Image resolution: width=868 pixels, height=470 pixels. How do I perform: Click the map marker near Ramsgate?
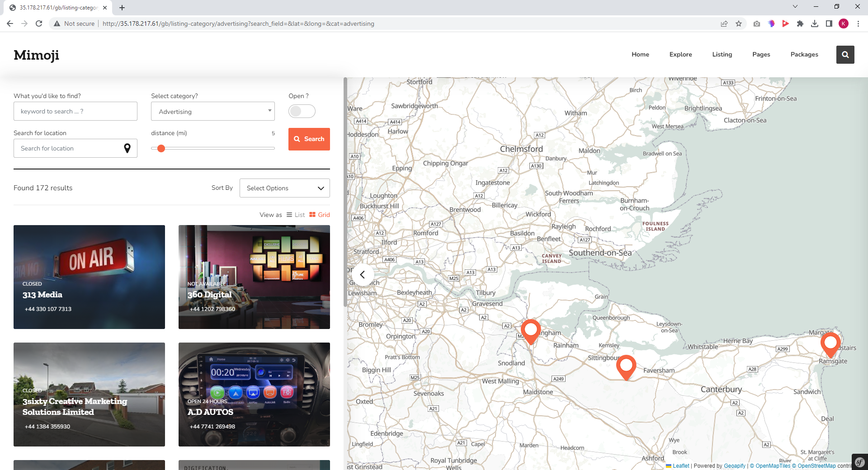pyautogui.click(x=830, y=343)
